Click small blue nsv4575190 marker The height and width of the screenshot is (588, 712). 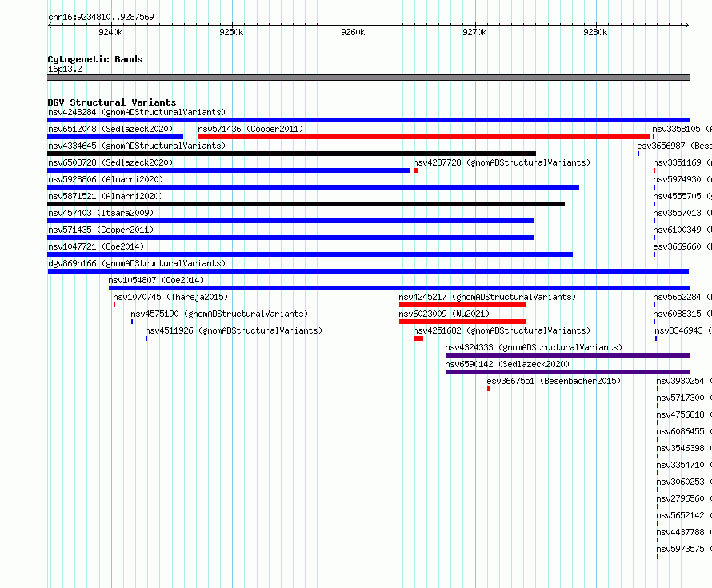132,322
